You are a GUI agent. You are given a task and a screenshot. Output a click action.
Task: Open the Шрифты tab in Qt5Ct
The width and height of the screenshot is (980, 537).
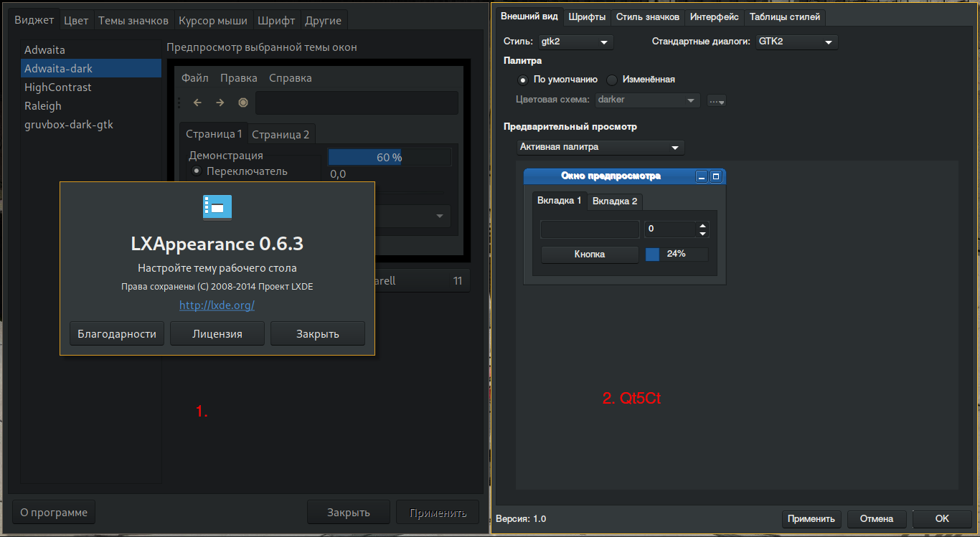point(587,16)
